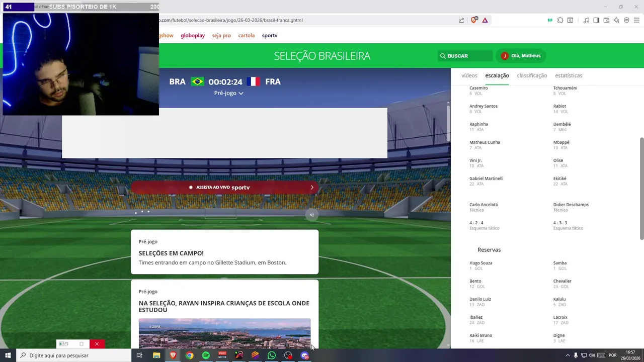Click player name Vini Jr.
The height and width of the screenshot is (362, 644).
[x=475, y=160]
